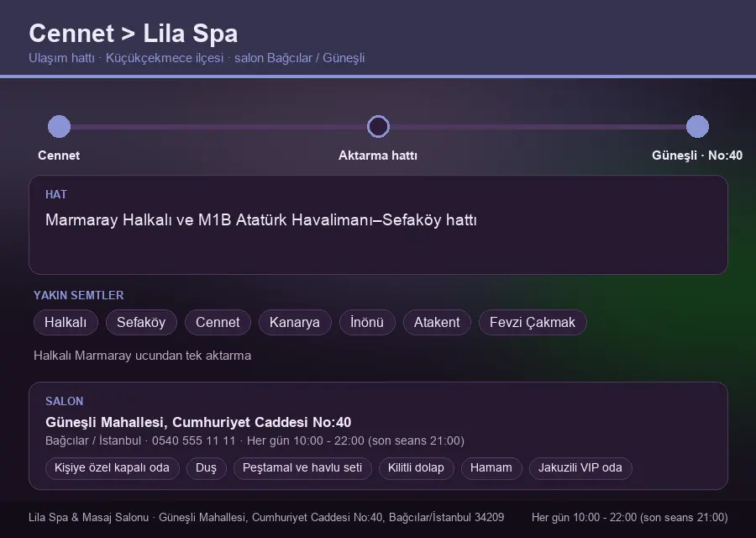
Task: Click the Güneşli · No:40 route label
Action: coord(697,156)
